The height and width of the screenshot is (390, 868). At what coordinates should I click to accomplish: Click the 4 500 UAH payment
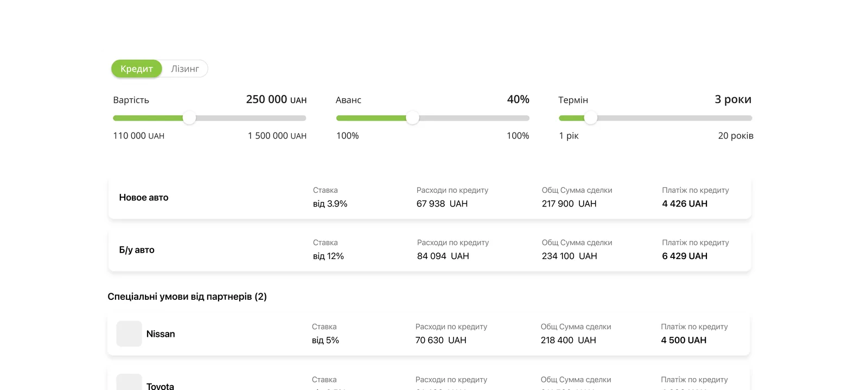[684, 340]
